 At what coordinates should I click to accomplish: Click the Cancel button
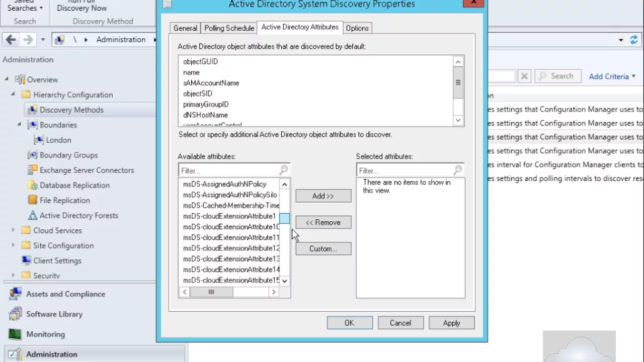click(400, 323)
